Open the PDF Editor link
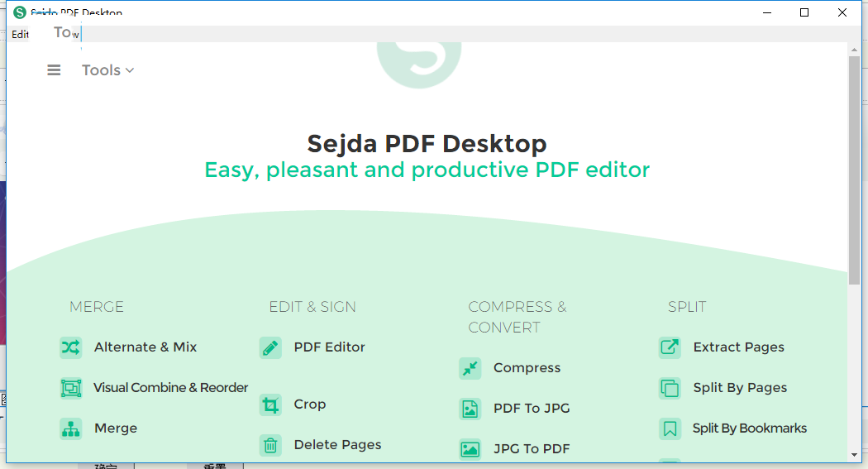Viewport: 868px width, 469px height. pyautogui.click(x=329, y=347)
